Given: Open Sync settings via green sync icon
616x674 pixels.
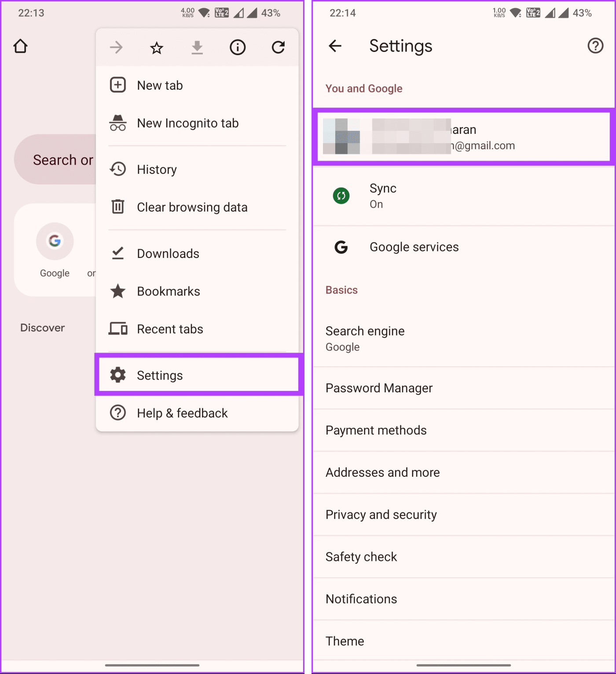Looking at the screenshot, I should click(x=341, y=196).
